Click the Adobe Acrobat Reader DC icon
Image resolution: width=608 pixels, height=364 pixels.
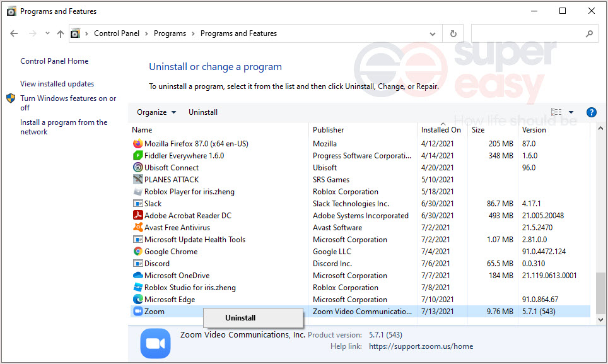point(137,216)
